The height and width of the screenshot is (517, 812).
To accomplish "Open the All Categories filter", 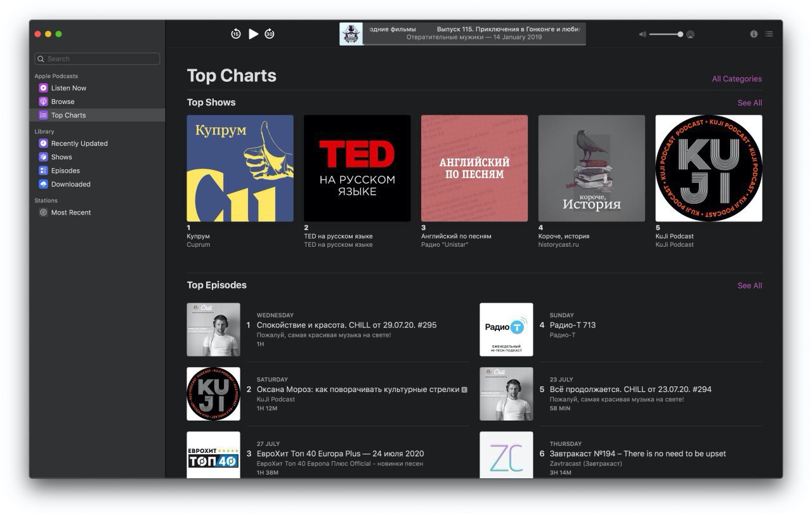I will [737, 79].
